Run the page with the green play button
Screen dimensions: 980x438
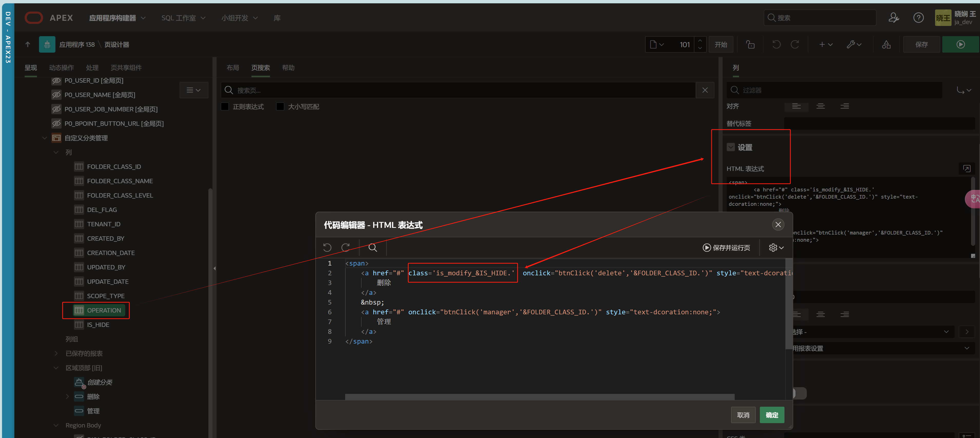pos(960,45)
